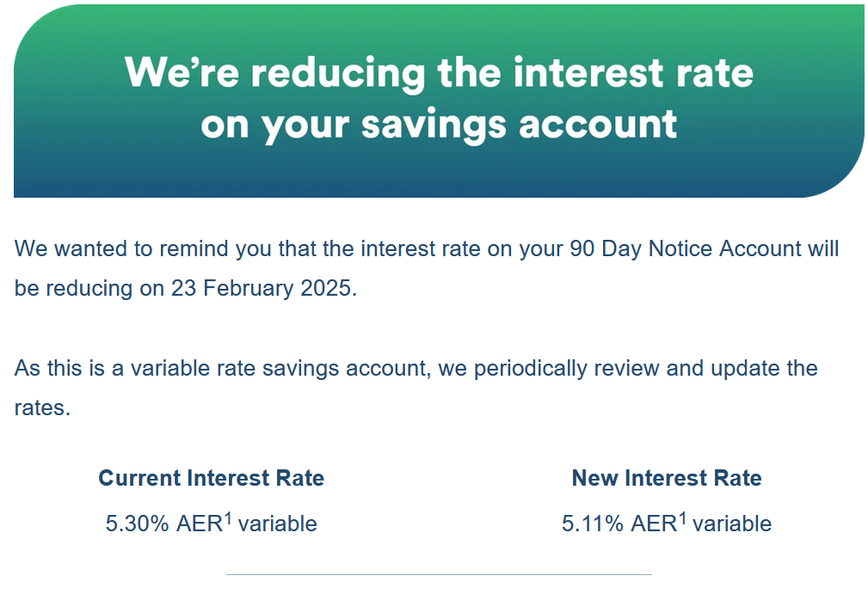The image size is (868, 594).
Task: Click the banner headline "We're reducing the interest rate"
Action: [x=439, y=72]
